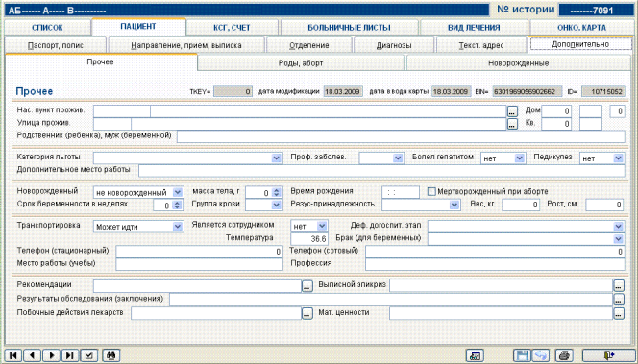This screenshot has height=364, width=638.
Task: Adjust the Срок беременности в неделях spinner
Action: 177,206
